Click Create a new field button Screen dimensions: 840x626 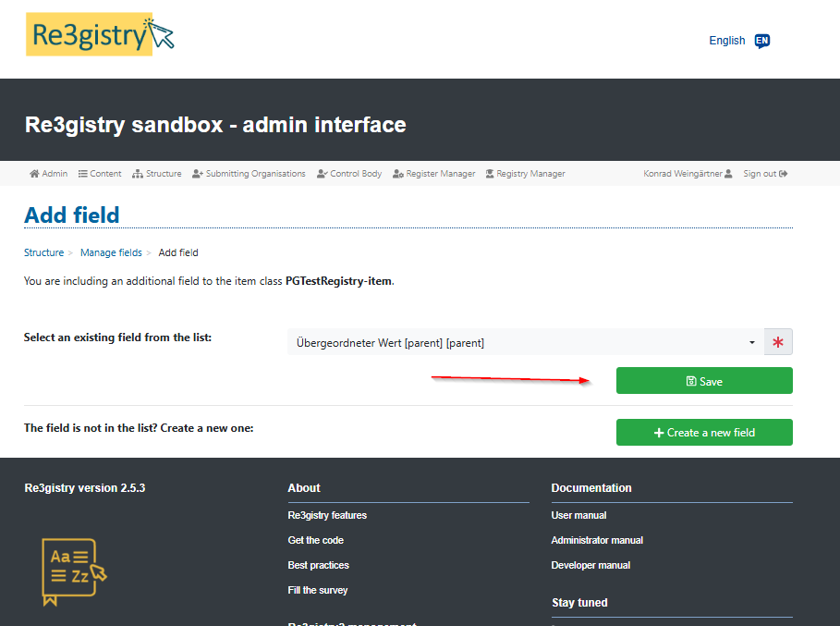point(704,433)
